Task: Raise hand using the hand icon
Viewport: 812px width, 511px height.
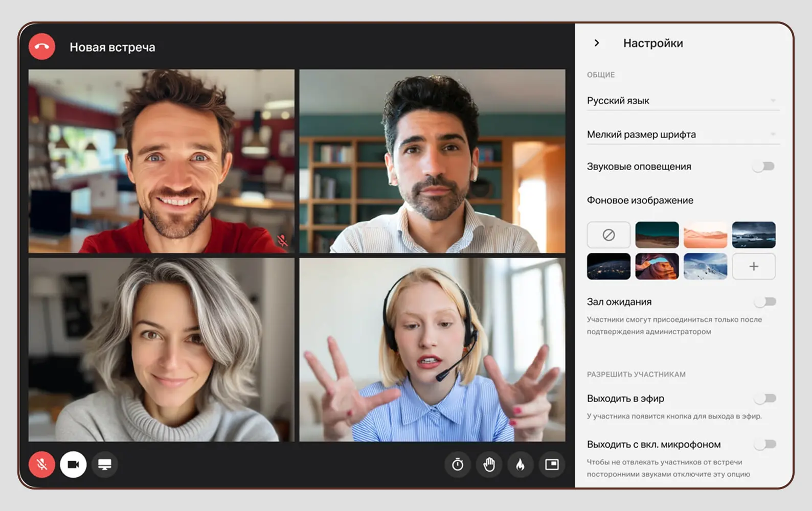Action: point(489,464)
